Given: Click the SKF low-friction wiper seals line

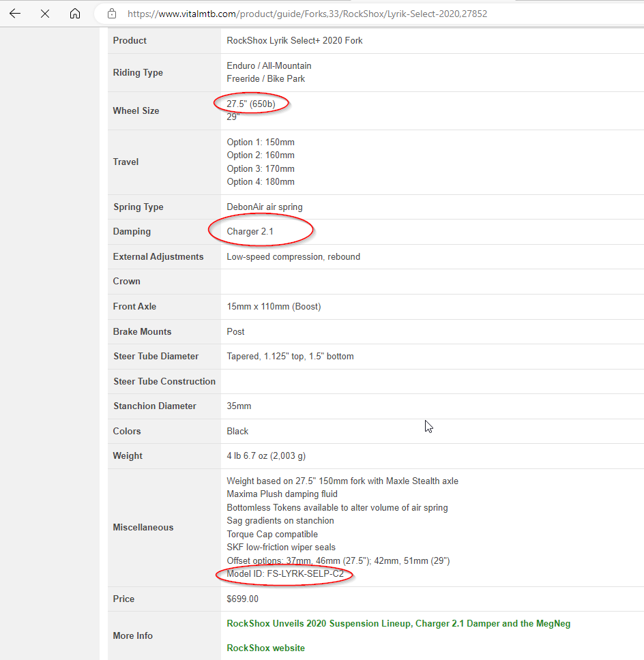Looking at the screenshot, I should coord(281,547).
